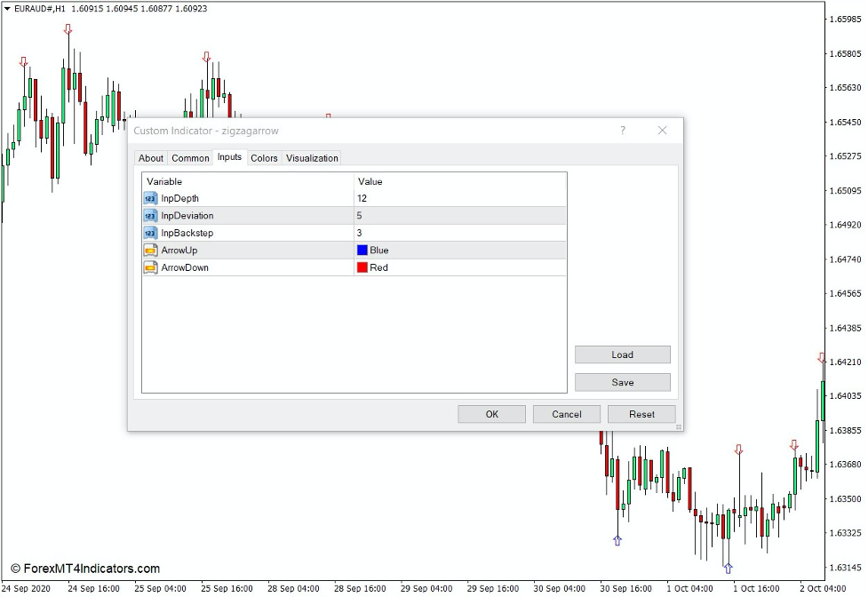Image resolution: width=868 pixels, height=597 pixels.
Task: Click the numeric 123 icon beside InpDeviation
Action: pyautogui.click(x=149, y=215)
